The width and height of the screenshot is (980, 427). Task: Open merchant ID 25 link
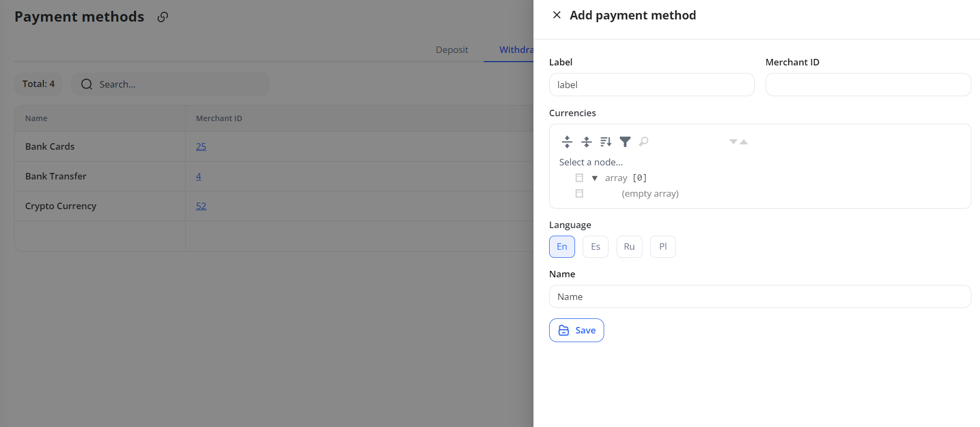point(201,146)
